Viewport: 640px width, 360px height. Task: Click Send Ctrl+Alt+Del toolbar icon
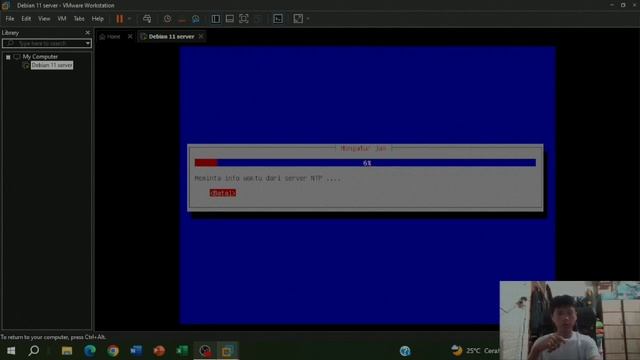(x=147, y=19)
